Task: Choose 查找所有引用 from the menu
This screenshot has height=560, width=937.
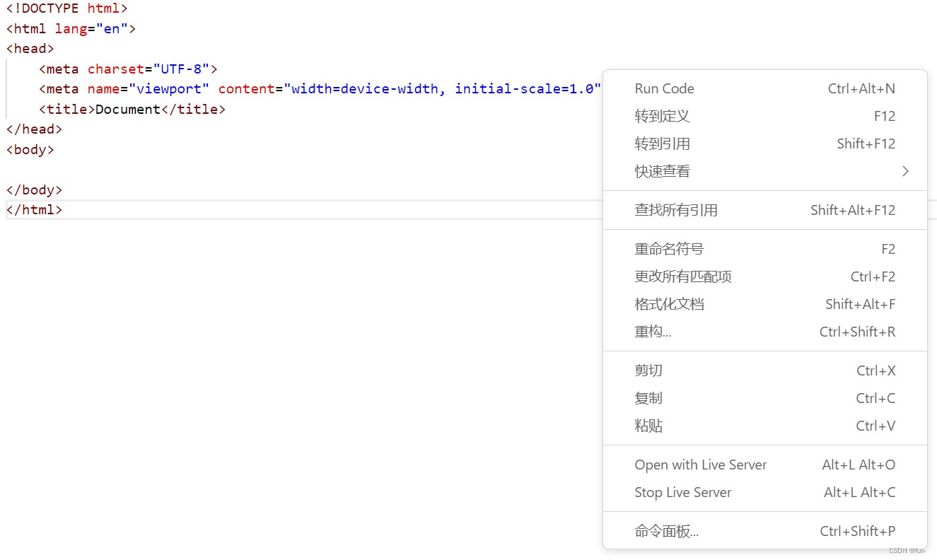Action: coord(764,210)
